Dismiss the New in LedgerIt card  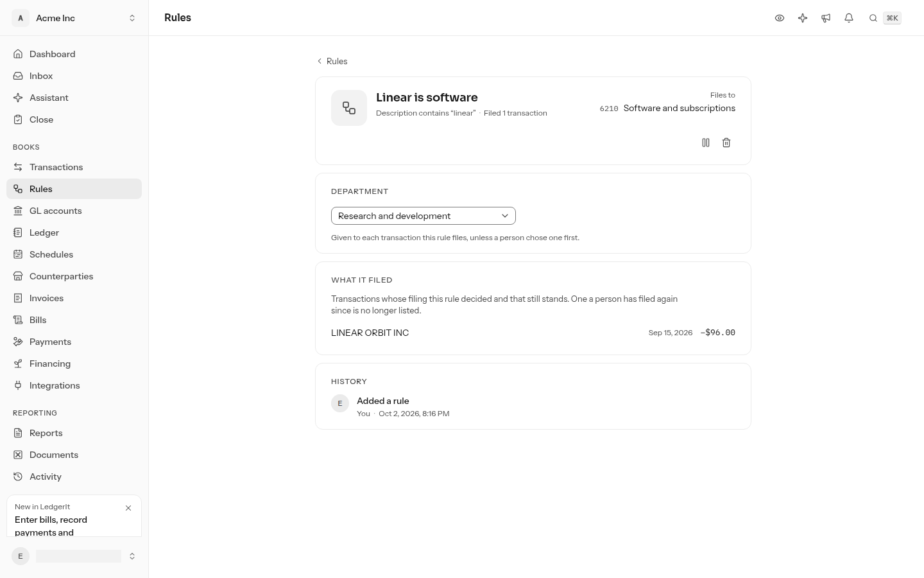[128, 508]
